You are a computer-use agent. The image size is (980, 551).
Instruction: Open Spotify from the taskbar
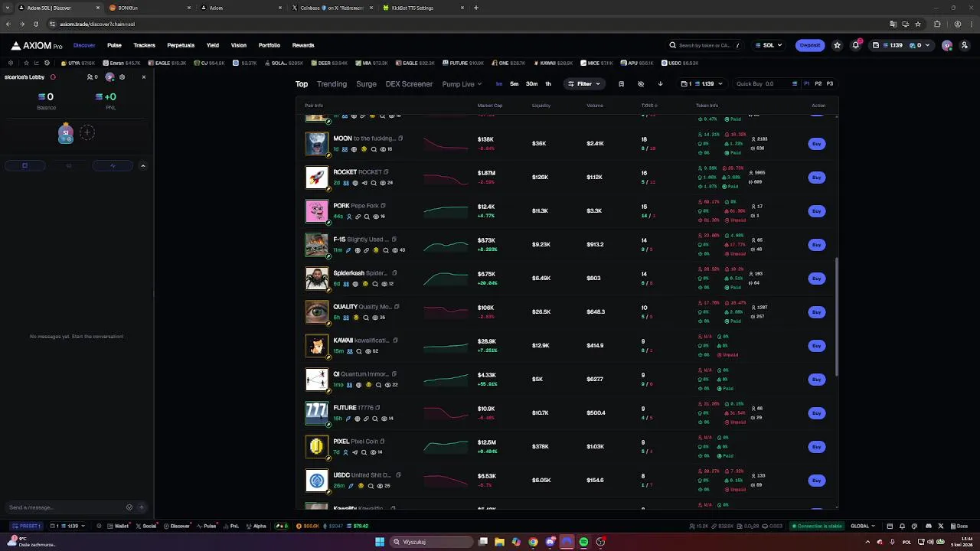[583, 542]
